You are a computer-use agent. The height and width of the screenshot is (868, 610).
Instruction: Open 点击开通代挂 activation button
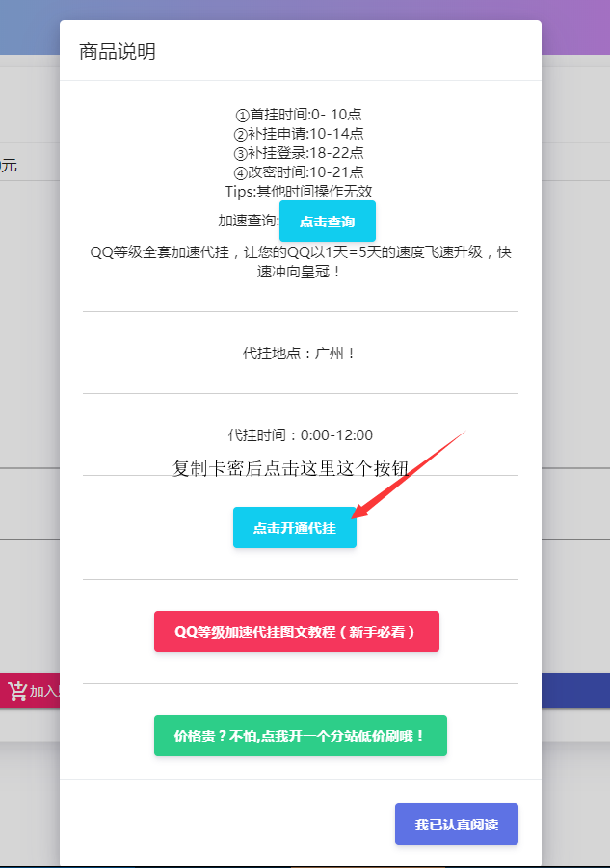tap(295, 528)
